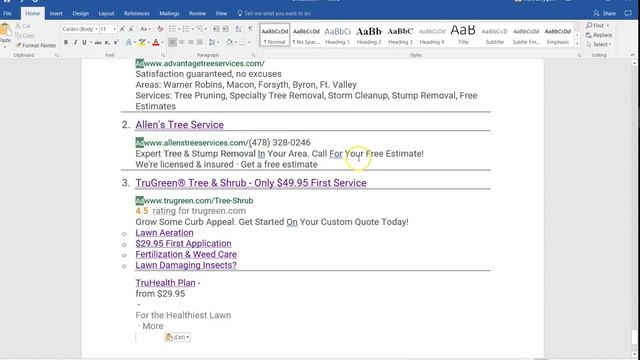
Task: Click Tell me what you want to do
Action: point(274,13)
